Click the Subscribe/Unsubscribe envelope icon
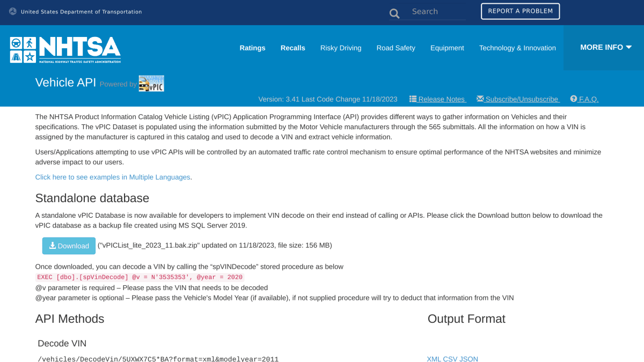Screen dimensions: 644x362 point(480,99)
